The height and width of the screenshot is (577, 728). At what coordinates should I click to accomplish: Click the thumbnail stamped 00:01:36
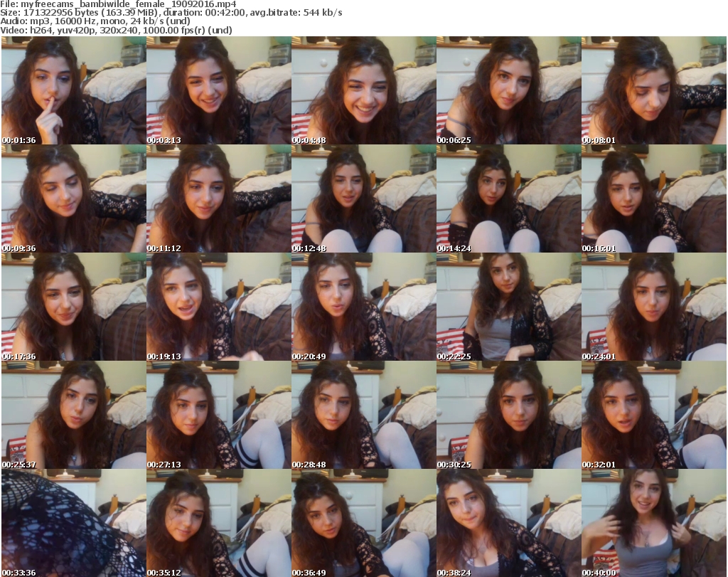coord(74,90)
